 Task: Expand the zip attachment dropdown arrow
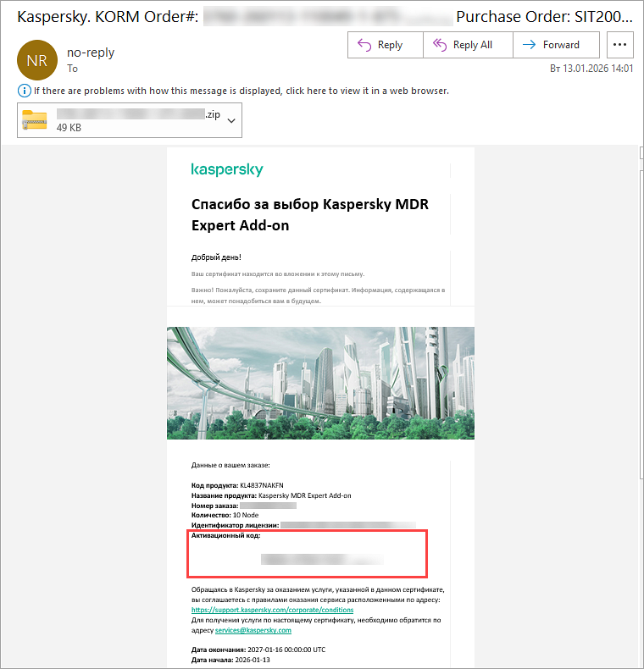[x=231, y=121]
